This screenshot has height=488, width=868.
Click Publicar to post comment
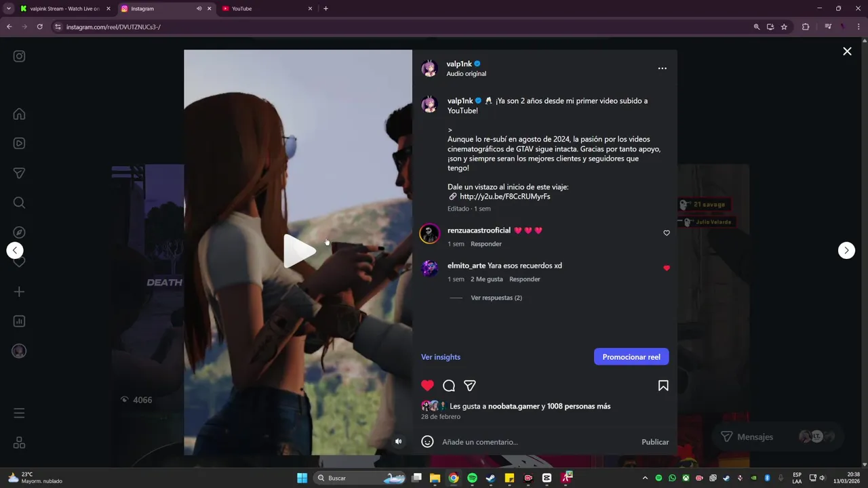tap(655, 442)
